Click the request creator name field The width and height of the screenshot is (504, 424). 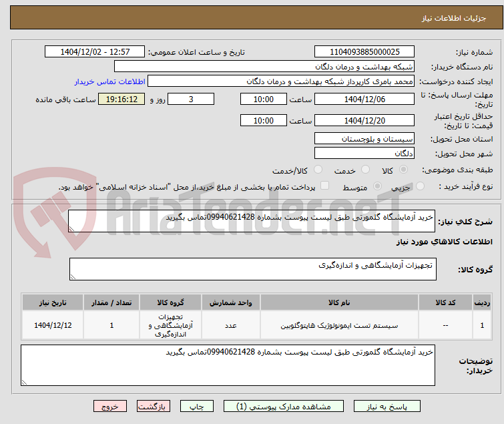point(280,81)
